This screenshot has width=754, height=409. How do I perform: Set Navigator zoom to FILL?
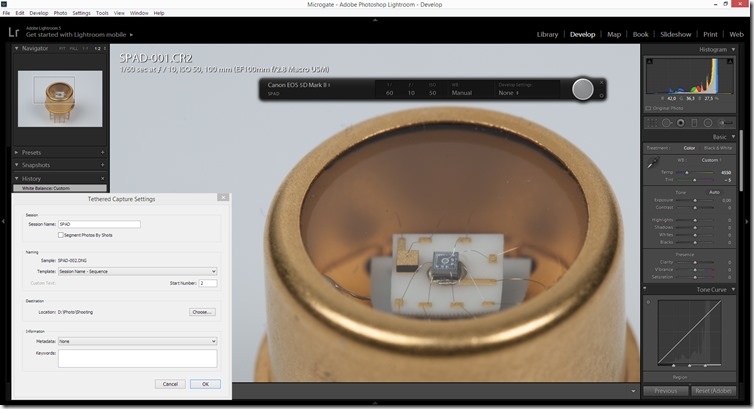tap(74, 49)
